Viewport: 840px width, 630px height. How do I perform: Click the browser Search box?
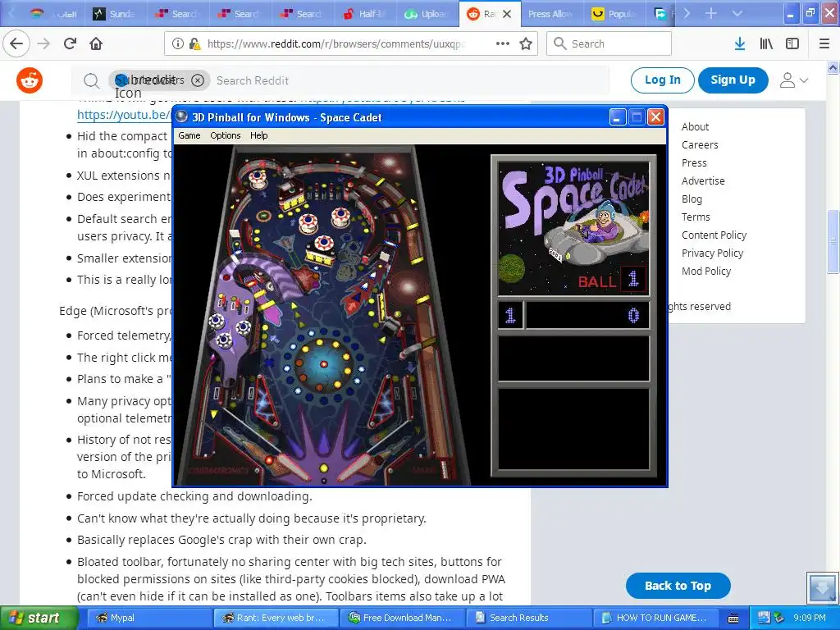point(609,43)
